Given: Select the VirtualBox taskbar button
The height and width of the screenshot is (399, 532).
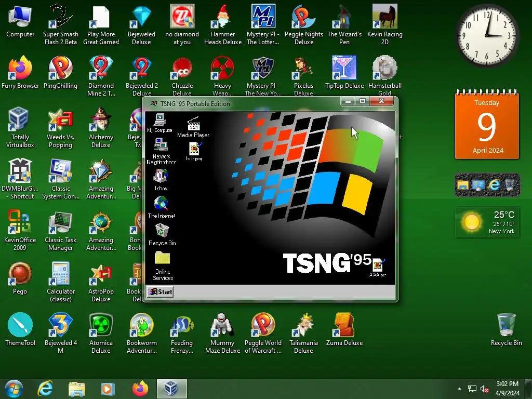Looking at the screenshot, I should pyautogui.click(x=171, y=389).
